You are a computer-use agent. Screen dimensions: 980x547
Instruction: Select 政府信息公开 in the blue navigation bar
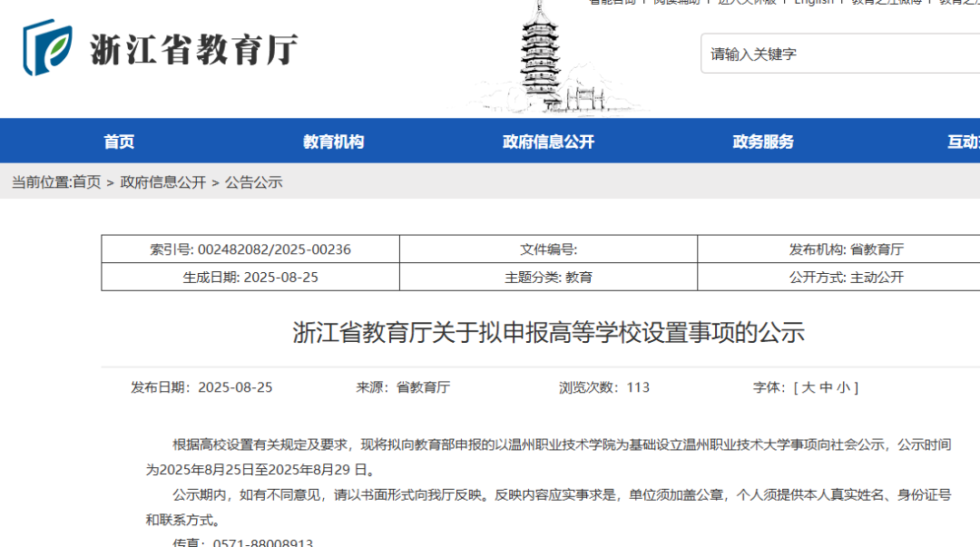point(548,142)
